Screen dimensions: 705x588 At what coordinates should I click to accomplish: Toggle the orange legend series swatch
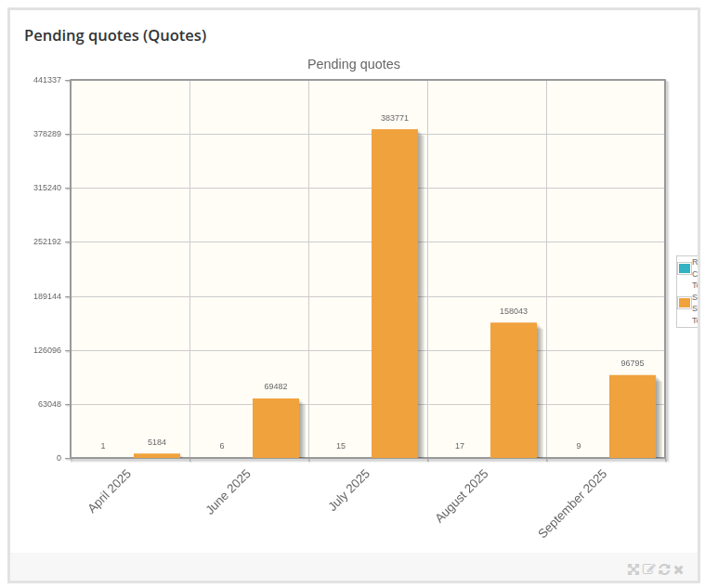coord(685,303)
